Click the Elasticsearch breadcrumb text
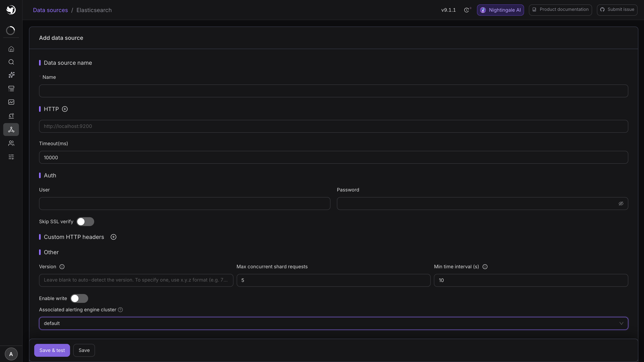Image resolution: width=644 pixels, height=362 pixels. coord(94,10)
